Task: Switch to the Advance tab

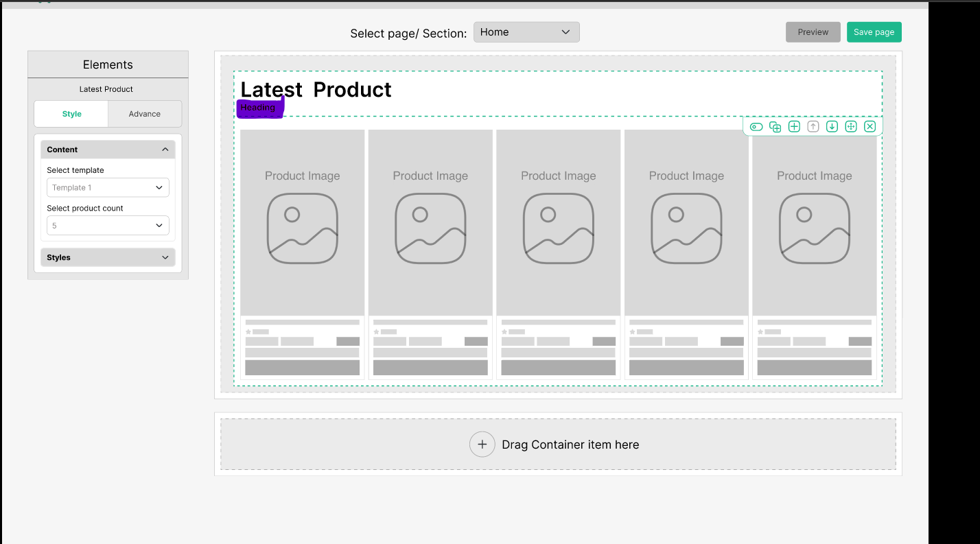Action: (145, 114)
